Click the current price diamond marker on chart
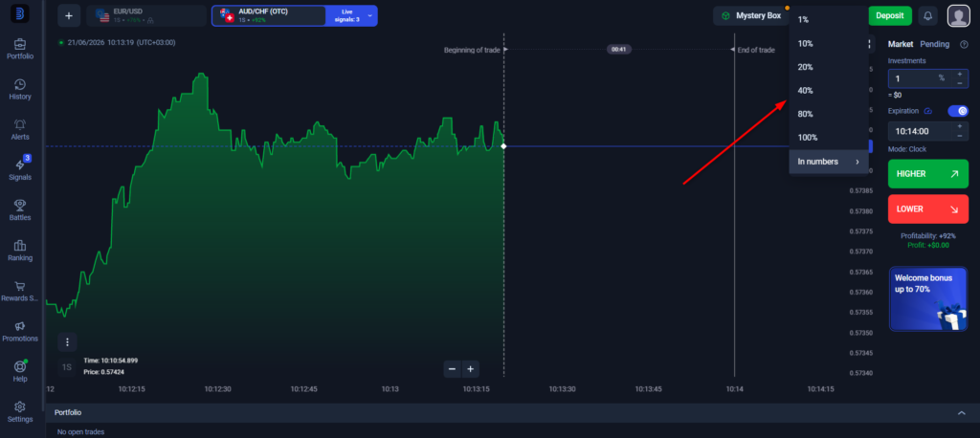 click(x=503, y=146)
